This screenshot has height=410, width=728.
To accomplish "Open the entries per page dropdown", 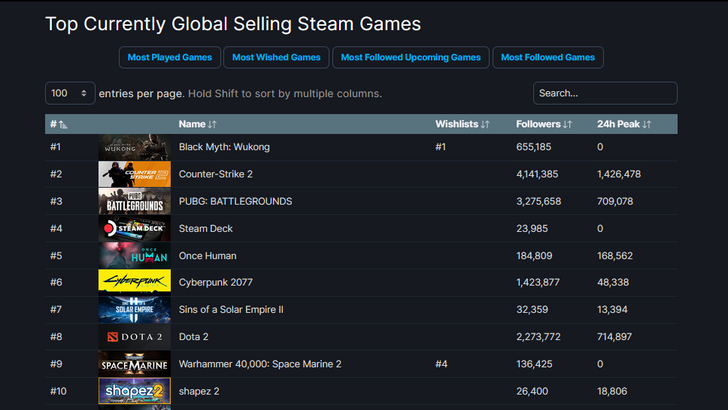I will coord(70,93).
